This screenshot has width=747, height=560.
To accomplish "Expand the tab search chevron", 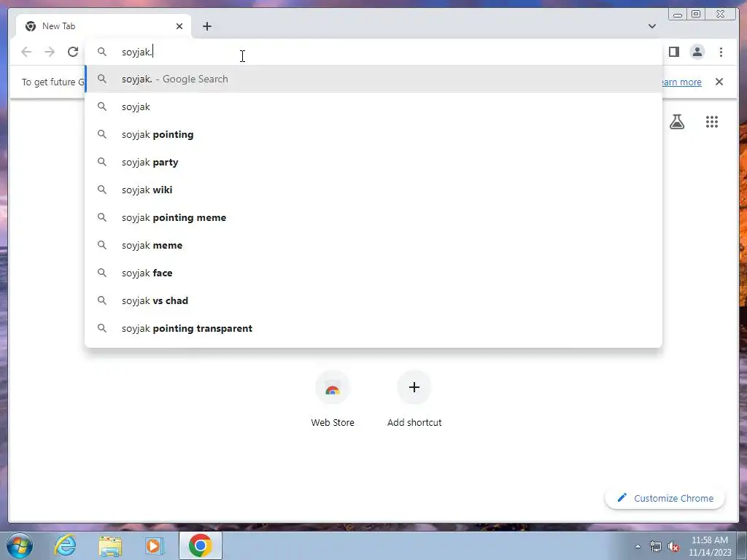I will tap(651, 26).
